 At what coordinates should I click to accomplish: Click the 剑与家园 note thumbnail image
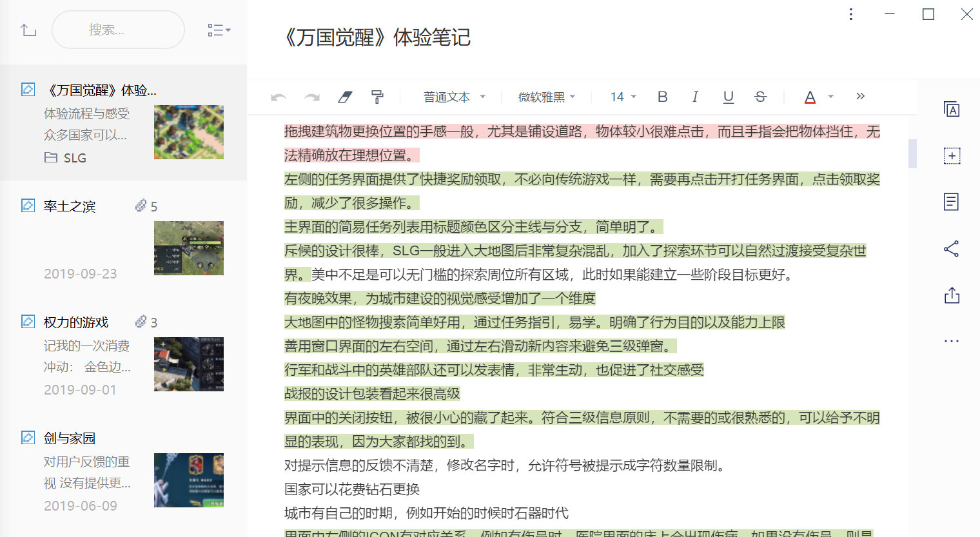click(x=189, y=480)
